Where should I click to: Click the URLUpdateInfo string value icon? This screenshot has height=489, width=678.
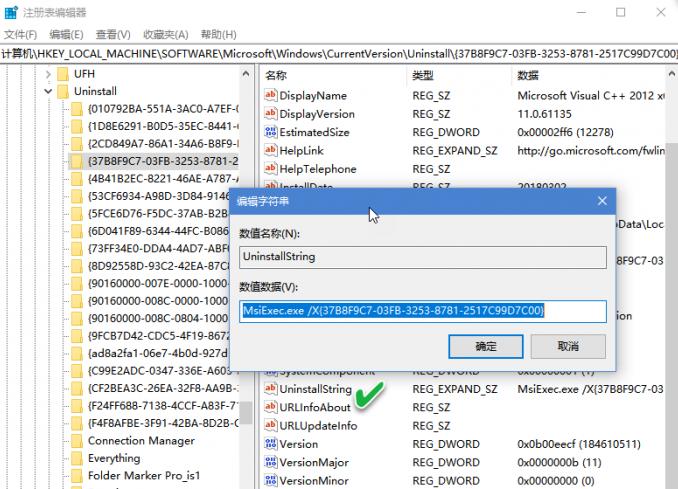271,425
